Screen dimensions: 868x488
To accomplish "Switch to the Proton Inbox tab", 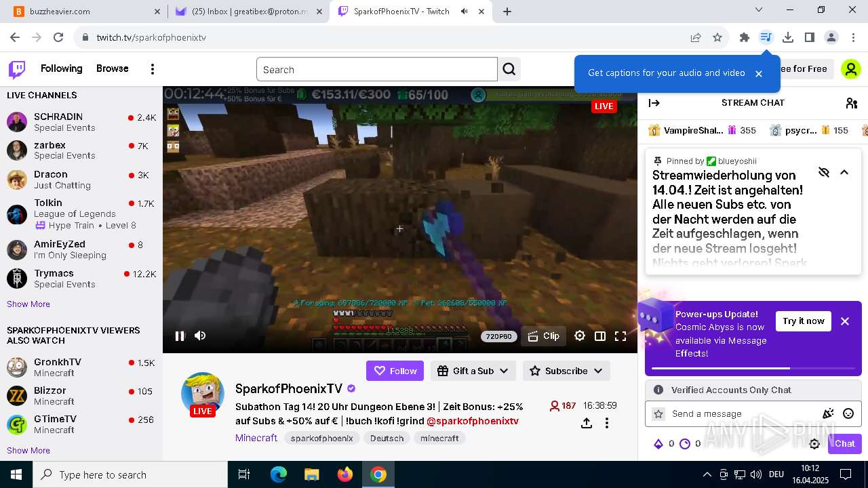I will pyautogui.click(x=248, y=12).
